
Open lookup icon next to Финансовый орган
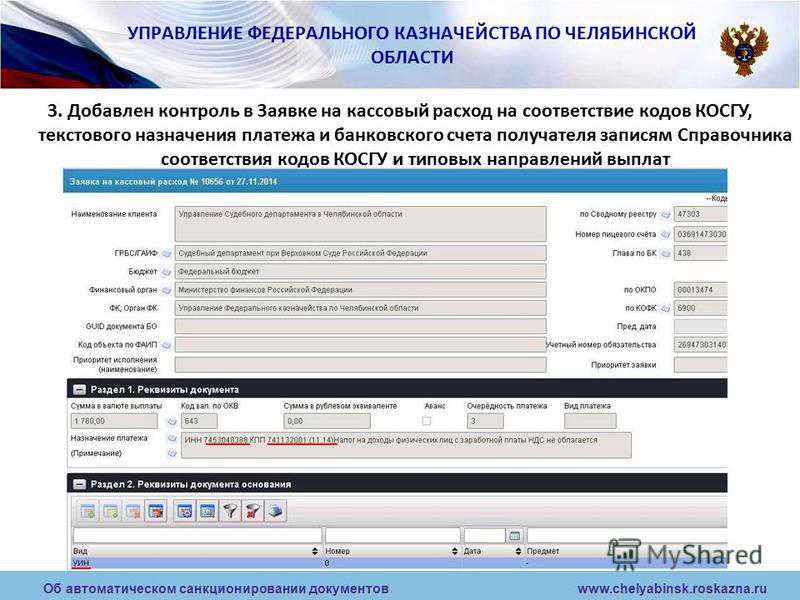coord(166,290)
